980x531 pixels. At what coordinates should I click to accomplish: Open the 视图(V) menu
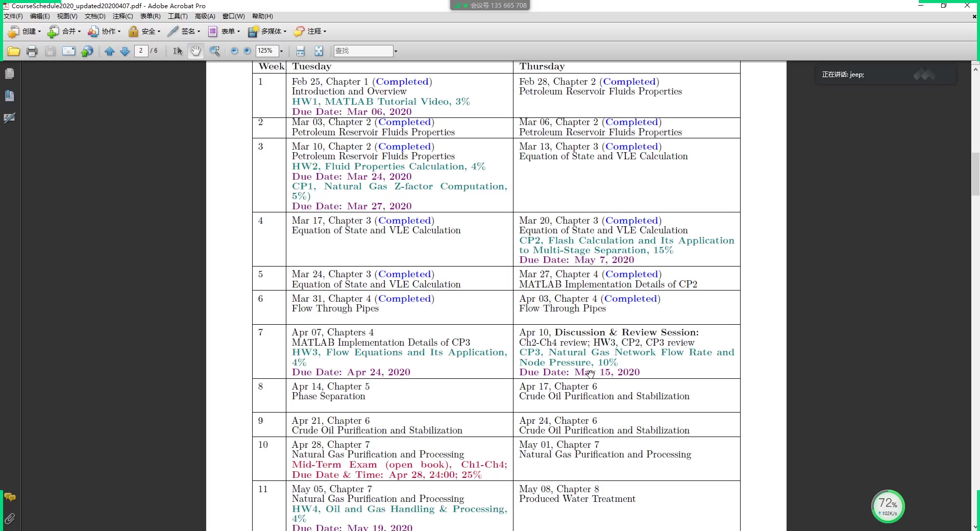point(67,16)
